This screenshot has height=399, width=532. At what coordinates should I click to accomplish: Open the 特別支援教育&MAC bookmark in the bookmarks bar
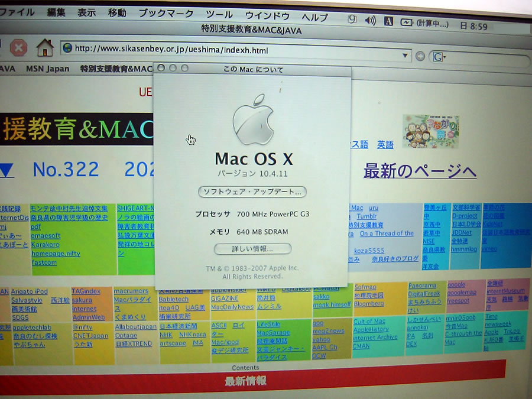[x=116, y=69]
